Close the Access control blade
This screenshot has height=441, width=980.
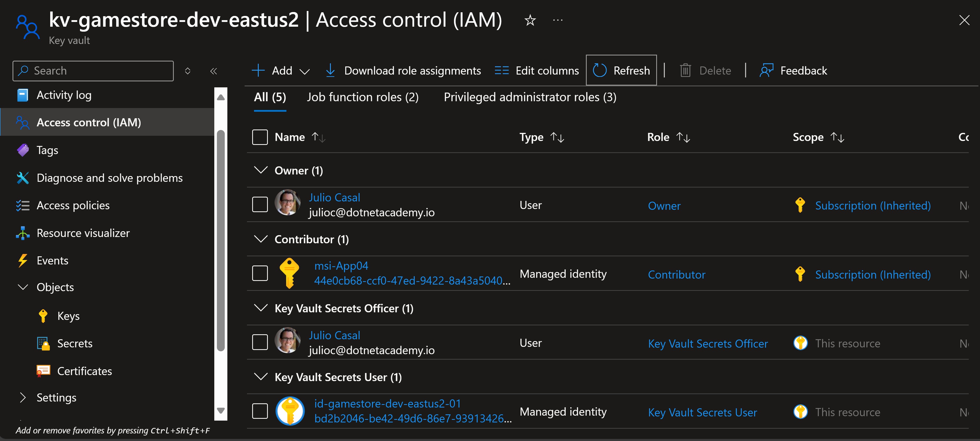964,20
